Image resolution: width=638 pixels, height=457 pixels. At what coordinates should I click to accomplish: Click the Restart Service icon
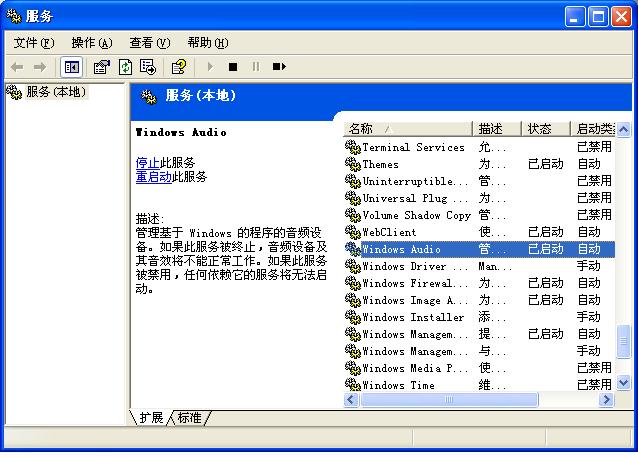[279, 66]
